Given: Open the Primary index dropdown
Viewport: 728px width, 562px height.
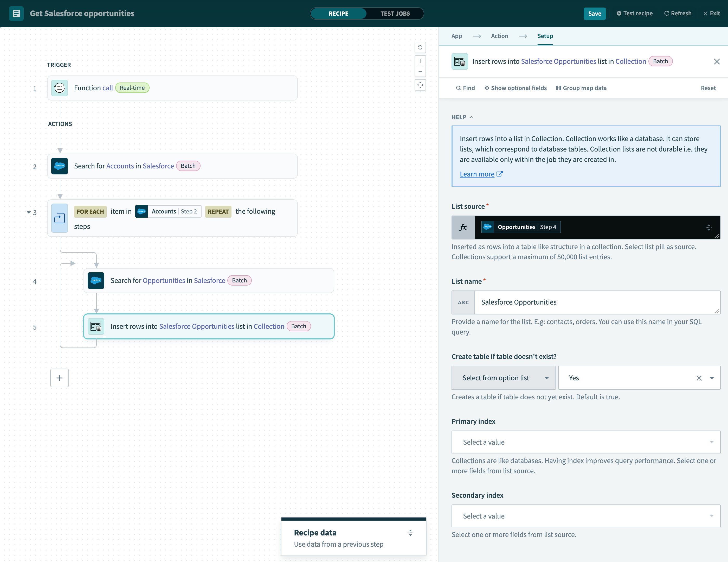Looking at the screenshot, I should (x=586, y=442).
